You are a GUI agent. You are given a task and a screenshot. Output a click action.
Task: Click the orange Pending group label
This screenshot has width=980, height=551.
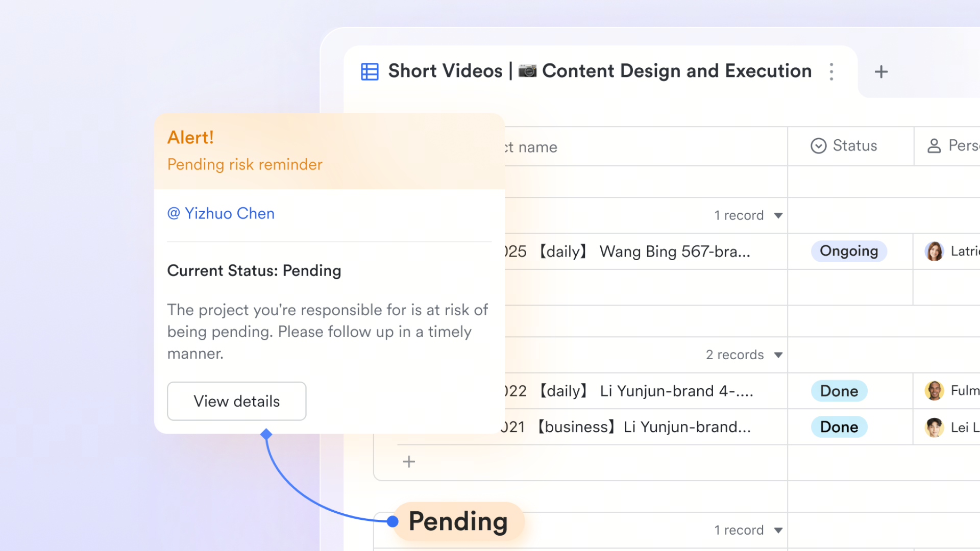pyautogui.click(x=458, y=521)
